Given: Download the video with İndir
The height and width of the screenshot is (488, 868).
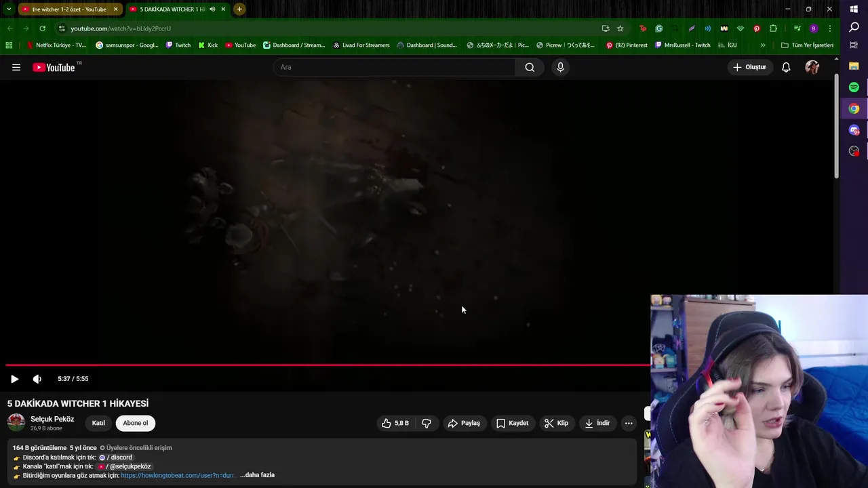Looking at the screenshot, I should [598, 423].
